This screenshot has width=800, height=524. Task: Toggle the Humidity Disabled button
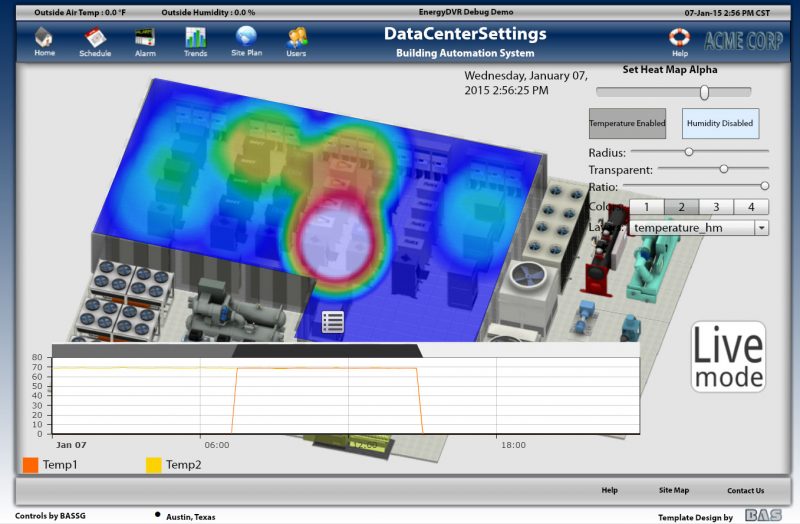point(720,123)
